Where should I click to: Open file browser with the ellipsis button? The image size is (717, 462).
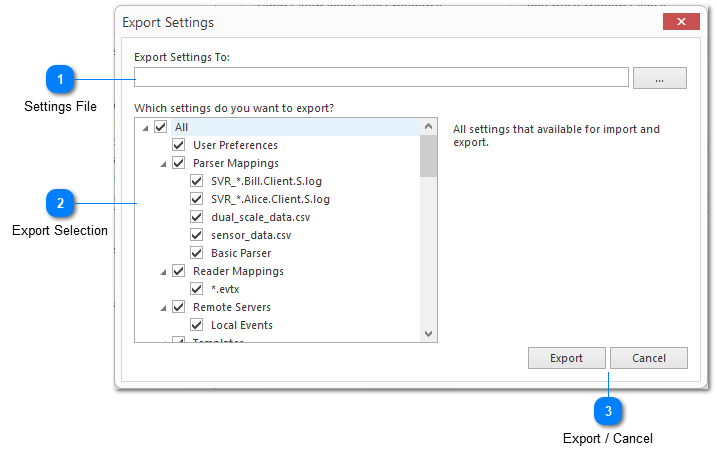[659, 78]
